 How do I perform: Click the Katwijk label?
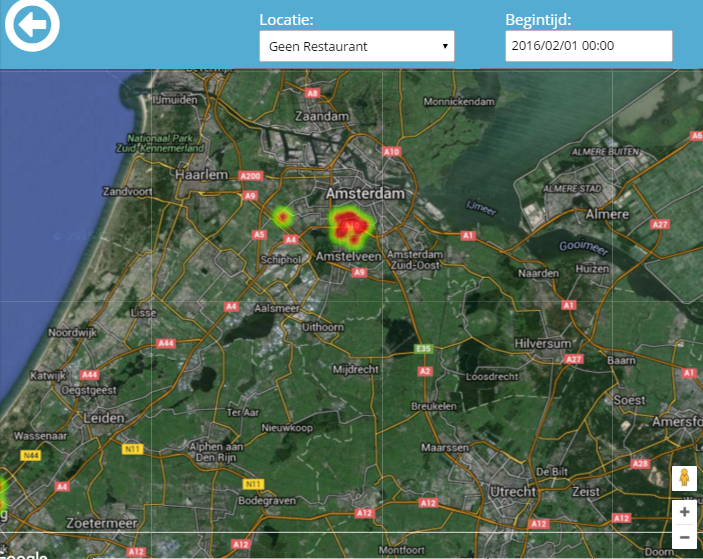(48, 375)
